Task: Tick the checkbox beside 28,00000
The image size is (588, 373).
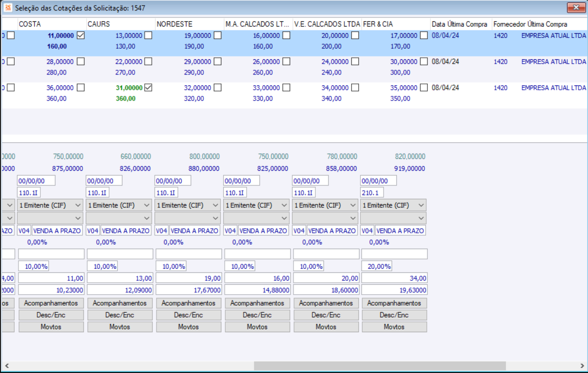Action: (81, 62)
